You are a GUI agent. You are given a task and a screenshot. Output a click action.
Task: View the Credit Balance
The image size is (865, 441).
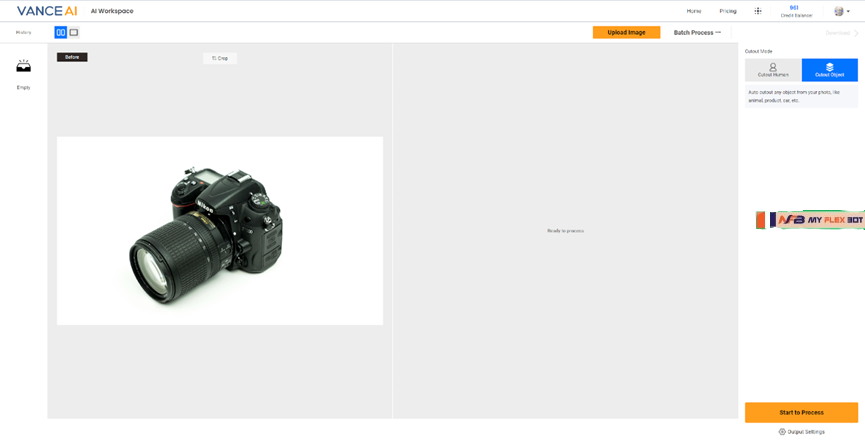click(795, 11)
